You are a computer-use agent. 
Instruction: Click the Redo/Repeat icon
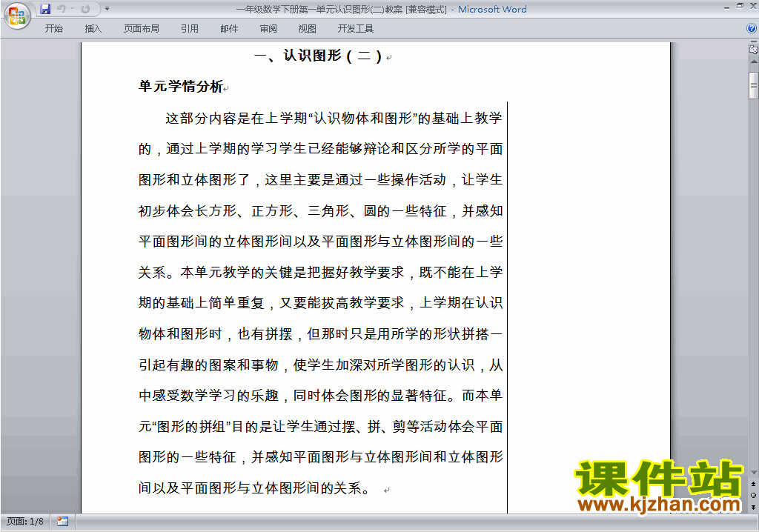[x=86, y=9]
